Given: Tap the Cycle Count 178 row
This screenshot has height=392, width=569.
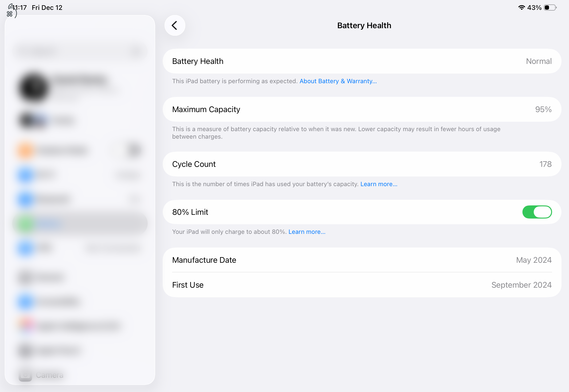Looking at the screenshot, I should 362,164.
